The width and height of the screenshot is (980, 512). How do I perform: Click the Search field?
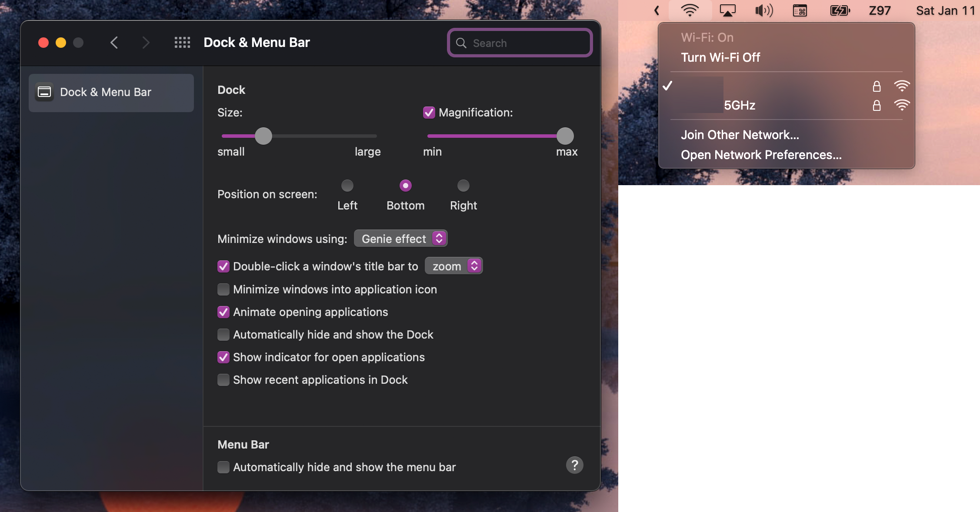(520, 43)
